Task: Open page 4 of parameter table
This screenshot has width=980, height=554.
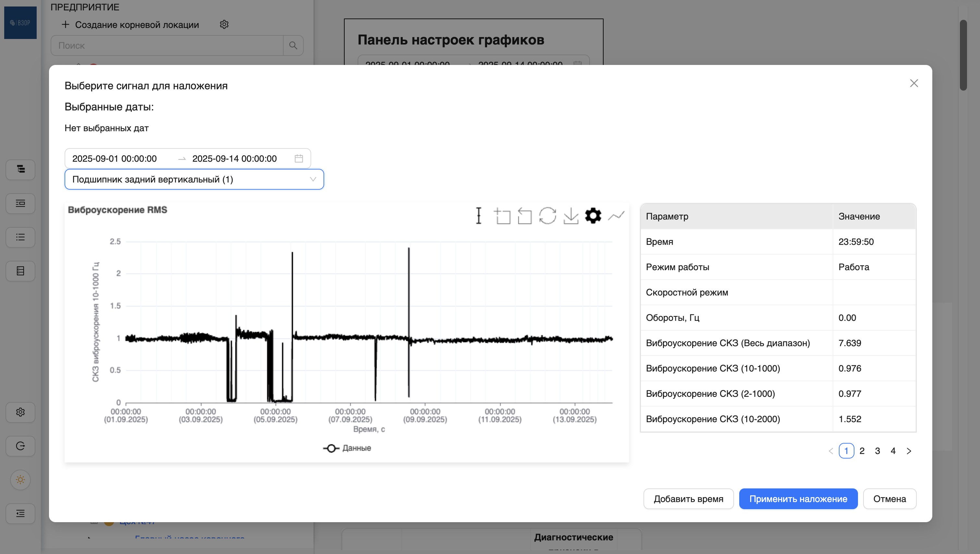Action: (x=893, y=451)
